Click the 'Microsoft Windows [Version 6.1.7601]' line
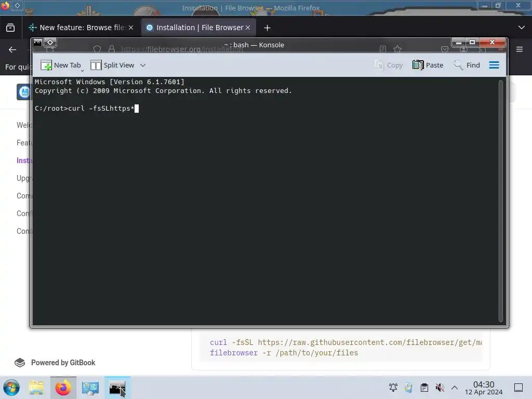532x399 pixels. [x=109, y=82]
